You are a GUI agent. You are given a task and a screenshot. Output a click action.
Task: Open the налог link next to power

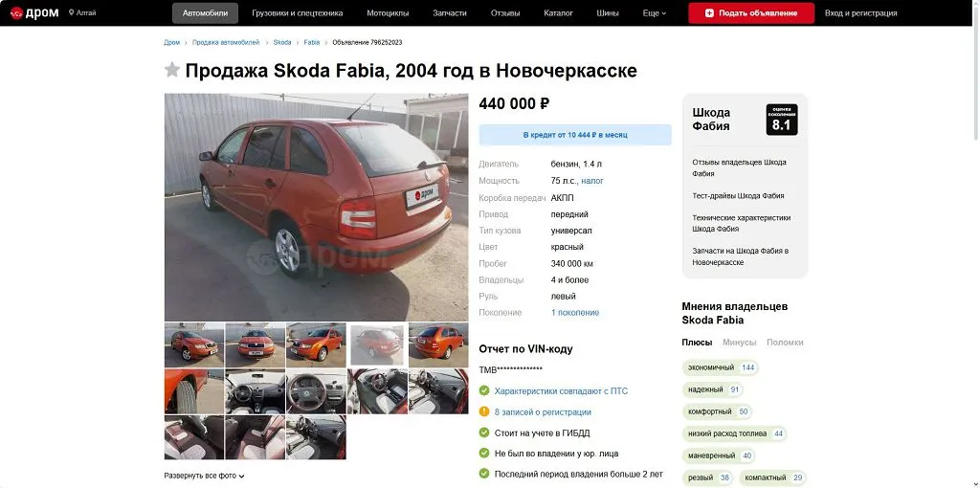(x=592, y=181)
